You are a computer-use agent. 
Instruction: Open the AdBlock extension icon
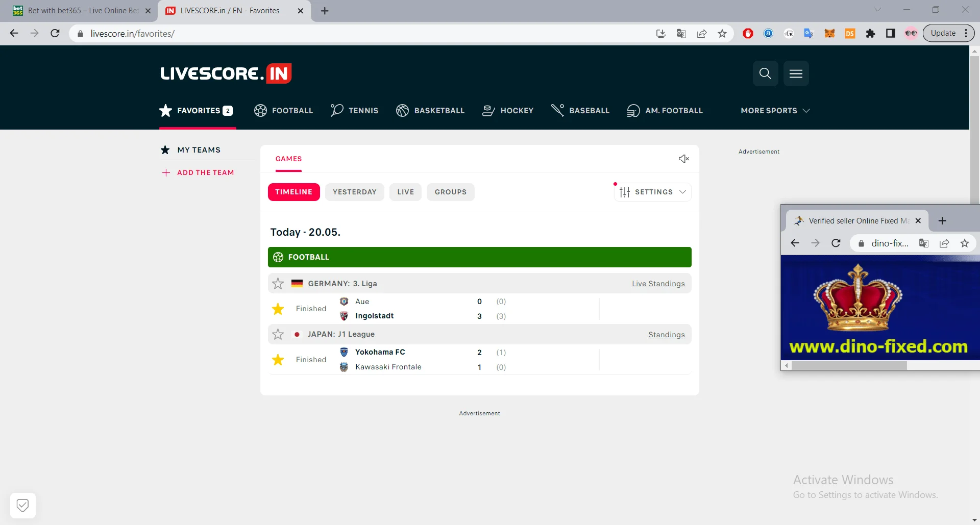tap(748, 33)
